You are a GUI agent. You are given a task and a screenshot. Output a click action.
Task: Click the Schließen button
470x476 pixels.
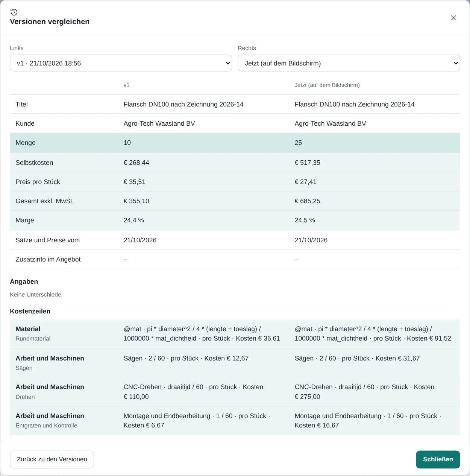(x=438, y=459)
